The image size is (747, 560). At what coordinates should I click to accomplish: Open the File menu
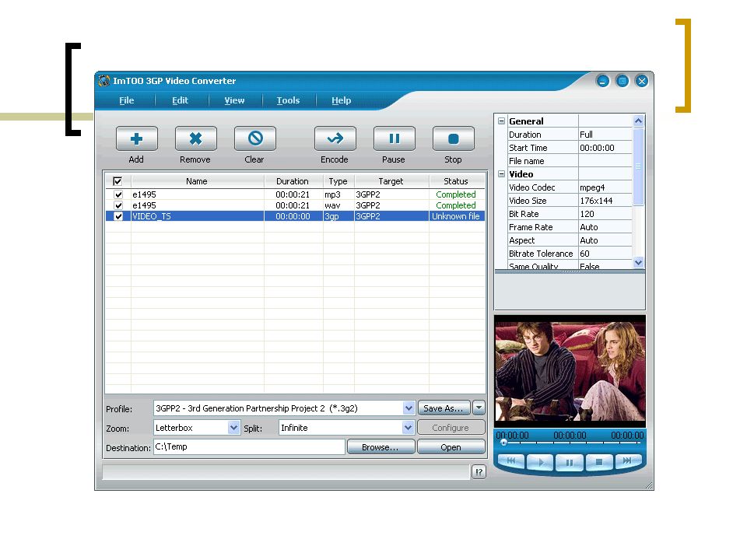point(126,100)
